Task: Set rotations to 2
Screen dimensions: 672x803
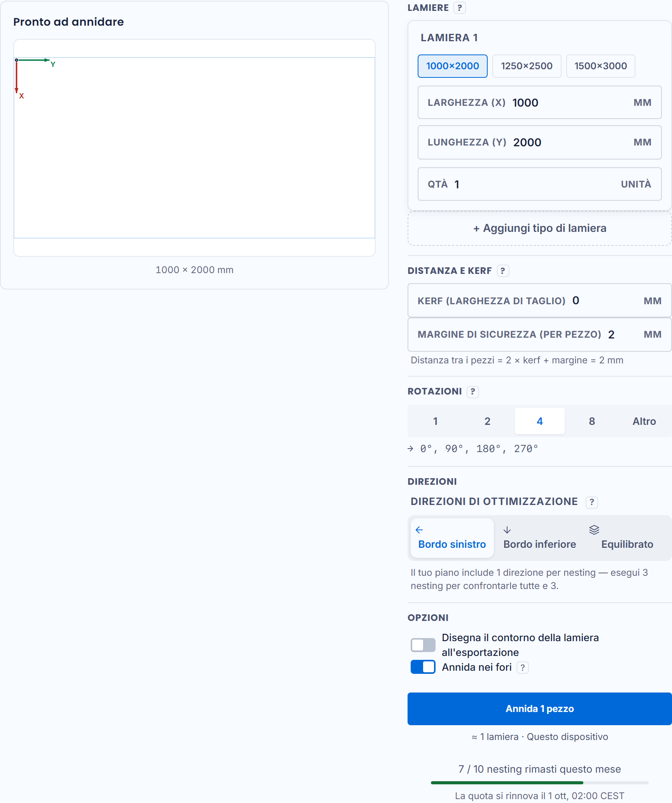Action: (x=488, y=421)
